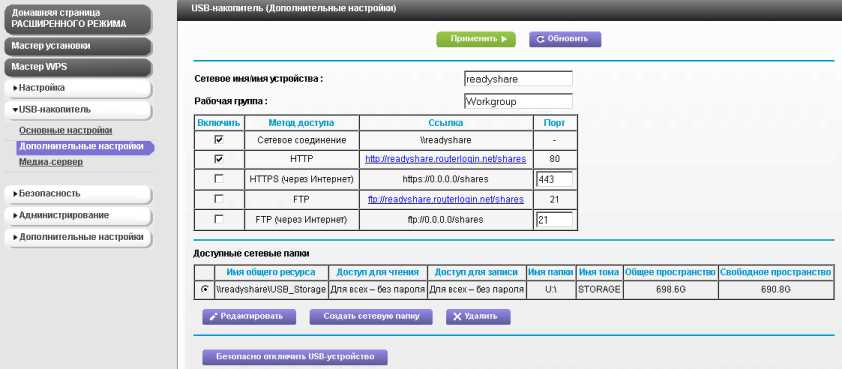The image size is (842, 369).
Task: Click the Включить column header
Action: coord(220,123)
